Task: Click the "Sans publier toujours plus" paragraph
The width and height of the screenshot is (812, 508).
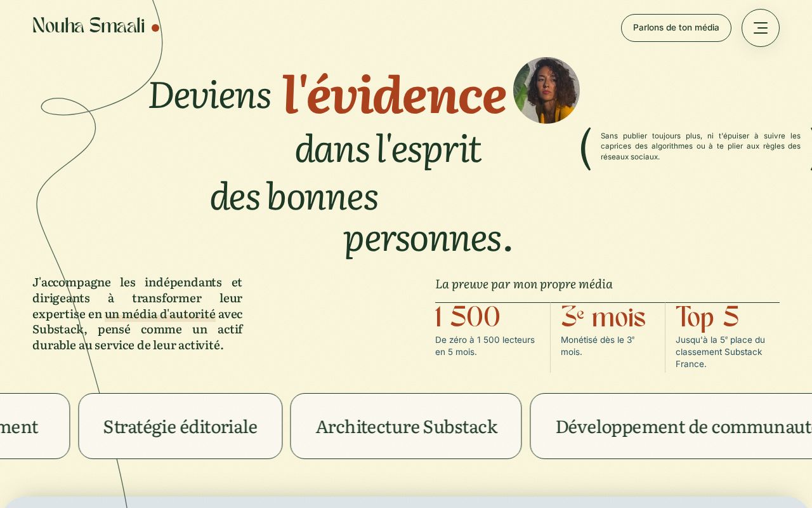Action: click(700, 146)
